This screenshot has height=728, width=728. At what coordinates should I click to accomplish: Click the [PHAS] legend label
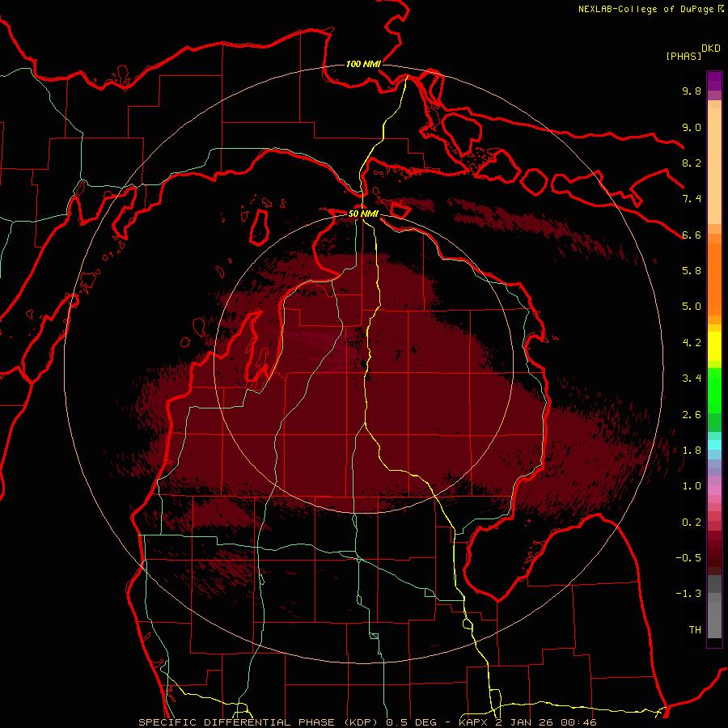tap(684, 56)
